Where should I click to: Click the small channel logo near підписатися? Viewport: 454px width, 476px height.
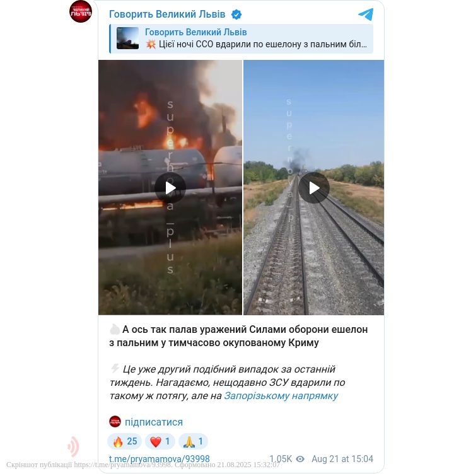[x=115, y=422]
